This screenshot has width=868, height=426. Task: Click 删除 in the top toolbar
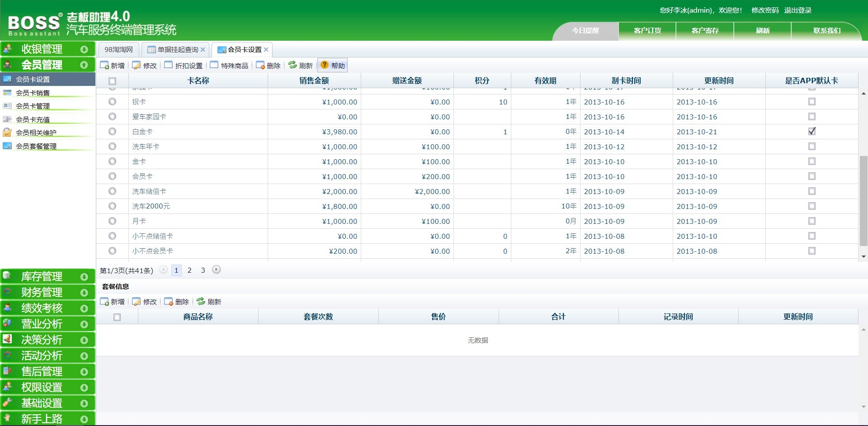269,65
